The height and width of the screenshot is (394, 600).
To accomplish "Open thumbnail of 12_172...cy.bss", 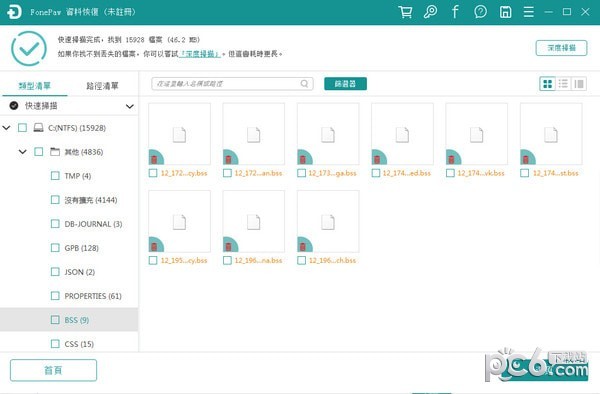I will coord(179,134).
